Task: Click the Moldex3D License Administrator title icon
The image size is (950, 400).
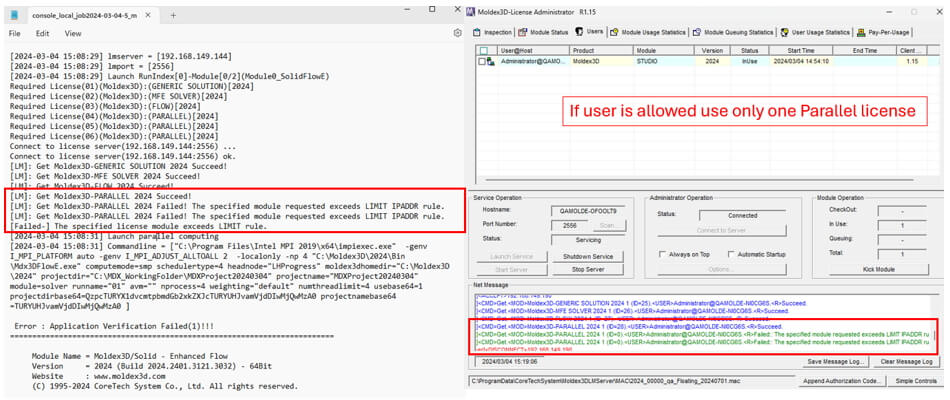Action: 473,11
